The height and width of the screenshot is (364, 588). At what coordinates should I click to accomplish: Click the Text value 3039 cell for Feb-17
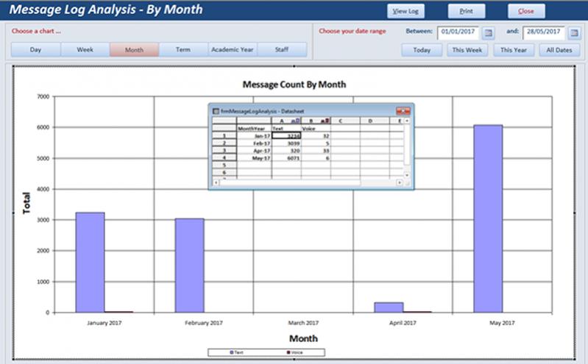(x=286, y=143)
